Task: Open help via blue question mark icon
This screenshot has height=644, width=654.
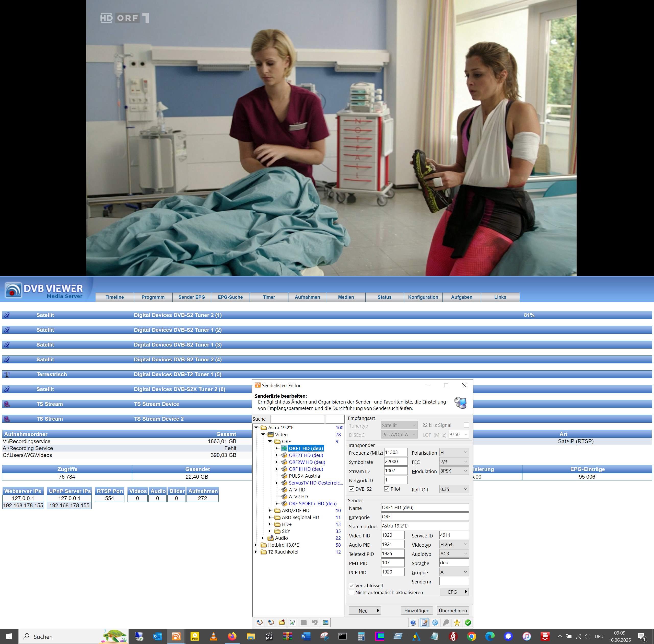Action: (413, 622)
